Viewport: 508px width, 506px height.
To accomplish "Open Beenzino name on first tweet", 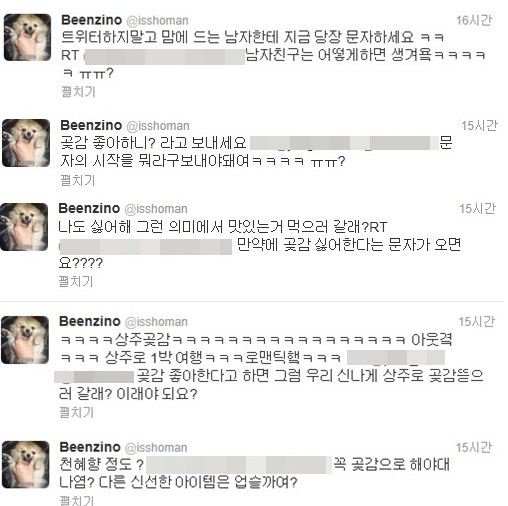I will [x=92, y=20].
